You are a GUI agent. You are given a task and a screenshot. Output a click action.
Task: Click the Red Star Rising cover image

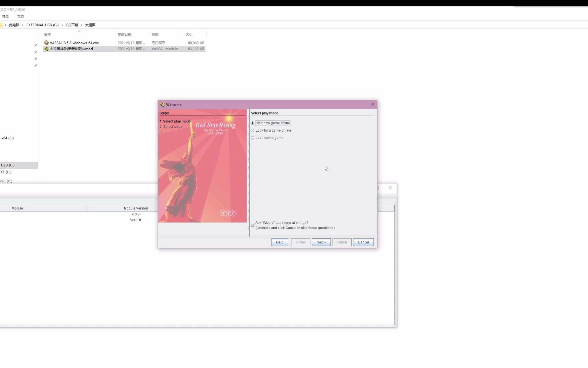202,166
